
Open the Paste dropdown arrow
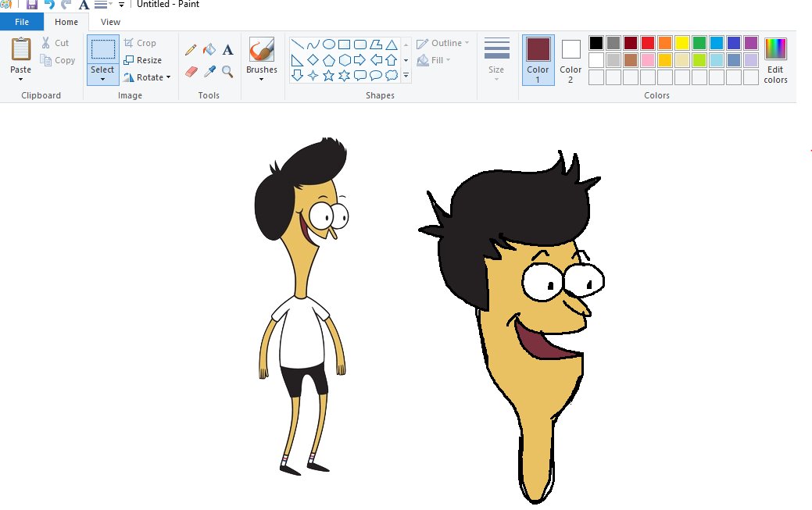21,79
